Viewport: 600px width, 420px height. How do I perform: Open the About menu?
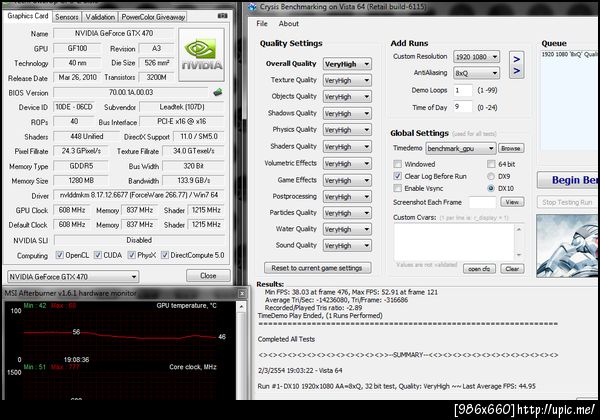pos(289,24)
